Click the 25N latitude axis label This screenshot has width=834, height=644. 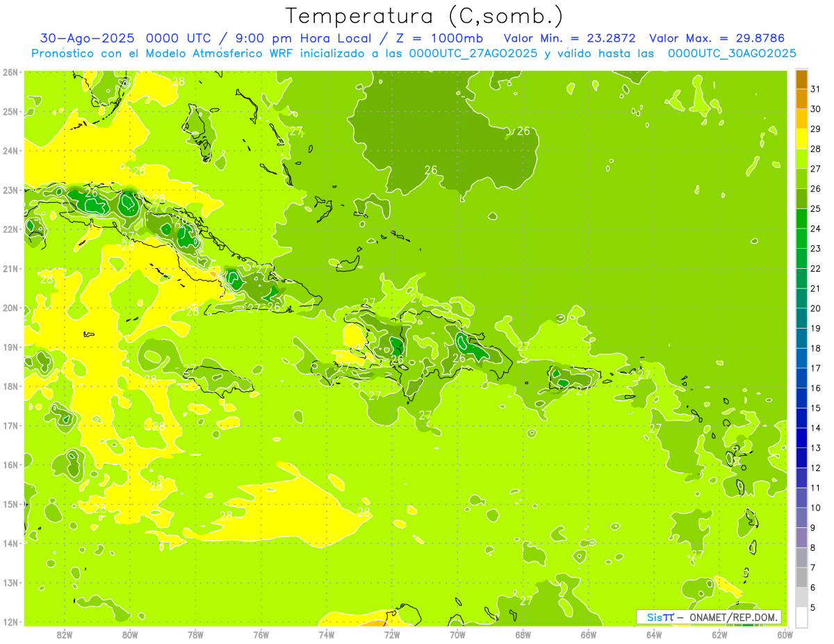pos(10,112)
